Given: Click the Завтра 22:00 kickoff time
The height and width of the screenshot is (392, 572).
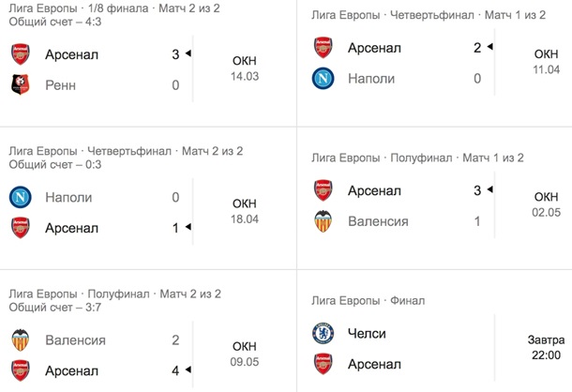Looking at the screenshot, I should tap(546, 348).
